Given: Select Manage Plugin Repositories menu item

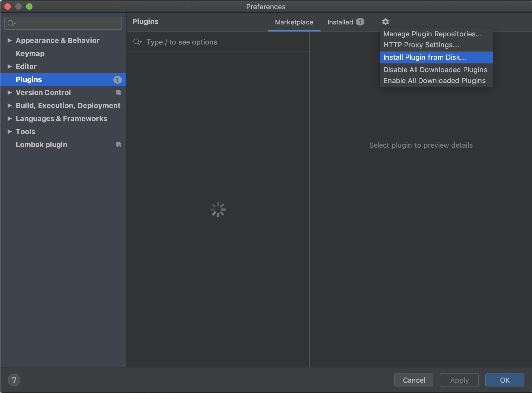Looking at the screenshot, I should [432, 34].
